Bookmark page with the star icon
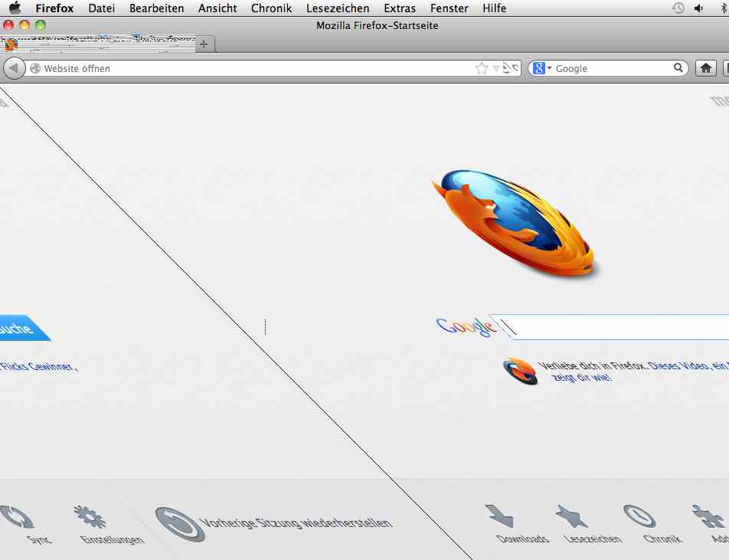Image resolution: width=729 pixels, height=560 pixels. 482,69
